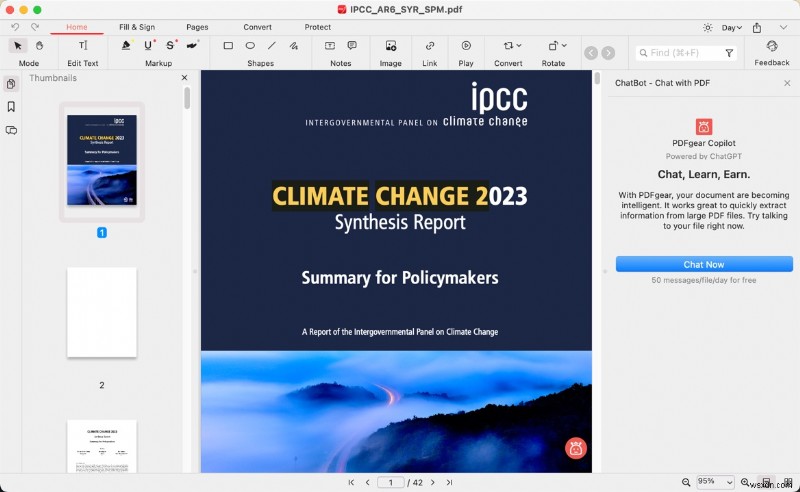This screenshot has width=800, height=492.
Task: Go to the previous page
Action: click(x=367, y=482)
